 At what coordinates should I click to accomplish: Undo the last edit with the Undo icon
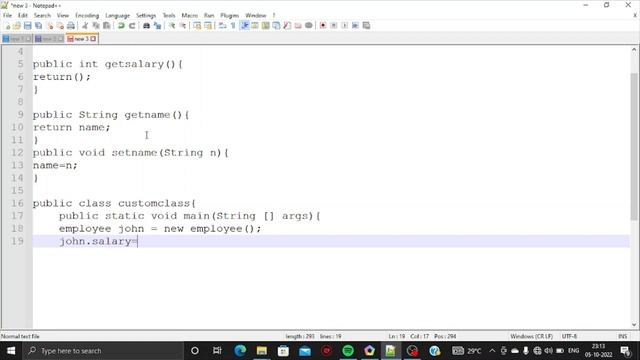(x=121, y=26)
